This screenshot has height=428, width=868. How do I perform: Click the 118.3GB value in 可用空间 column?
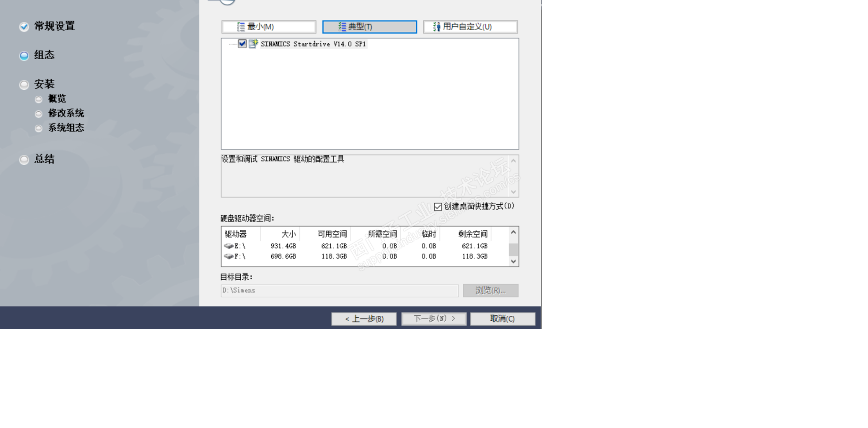coord(334,256)
